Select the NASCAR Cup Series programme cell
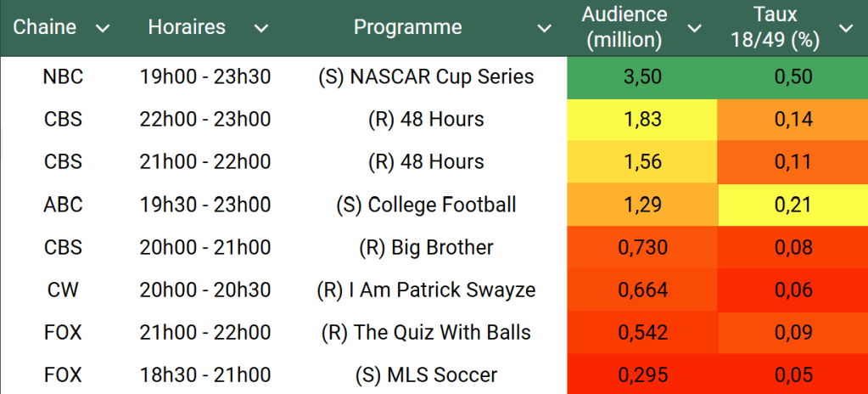Image resolution: width=868 pixels, height=394 pixels. pyautogui.click(x=426, y=76)
